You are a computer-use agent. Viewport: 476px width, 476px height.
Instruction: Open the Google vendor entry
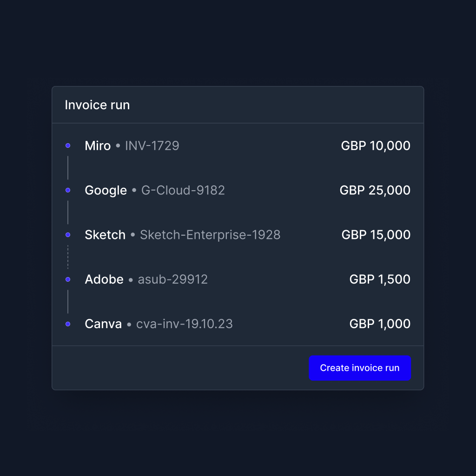point(106,191)
